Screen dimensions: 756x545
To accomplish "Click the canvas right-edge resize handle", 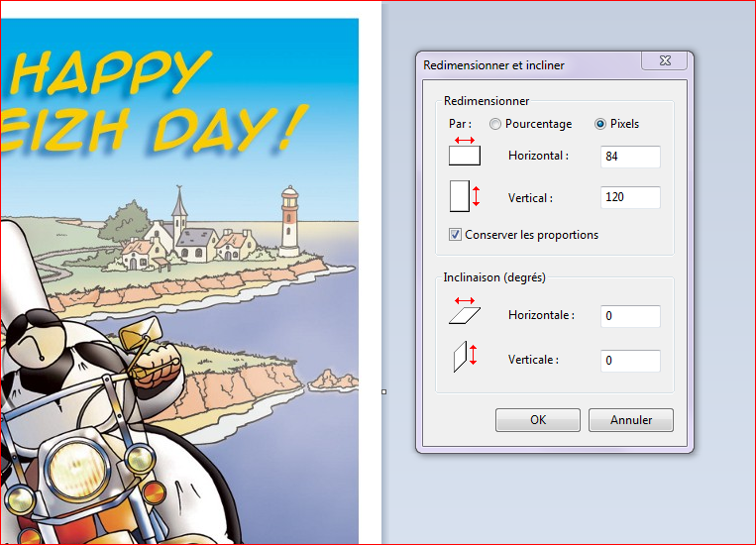I will pos(383,392).
